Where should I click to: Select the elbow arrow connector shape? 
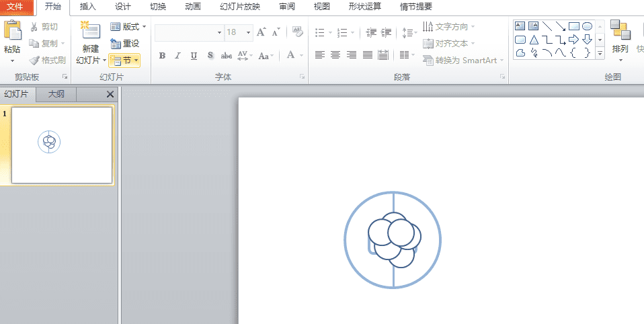tap(560, 40)
